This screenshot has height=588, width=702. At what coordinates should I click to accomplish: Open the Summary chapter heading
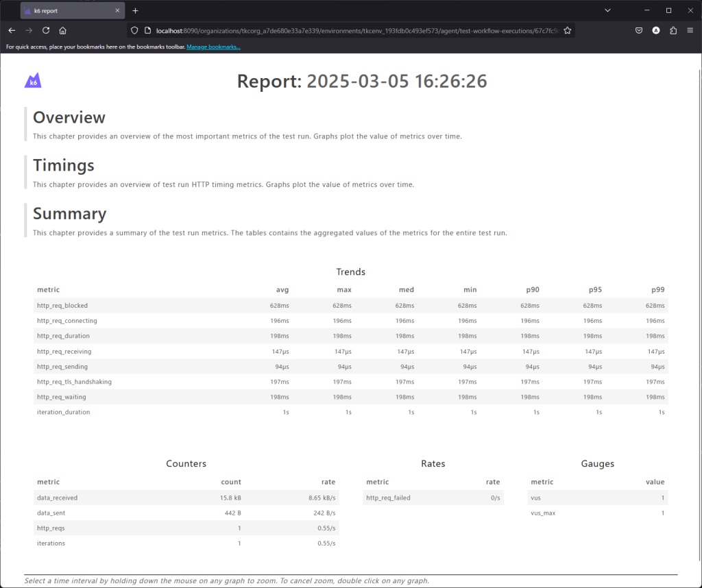70,213
